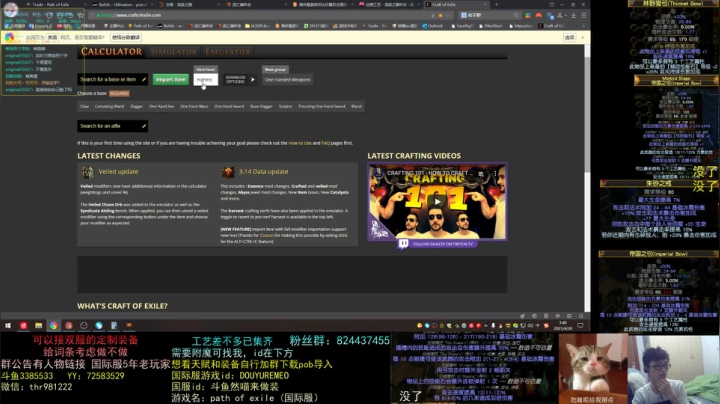
Task: Open the browser menu at the toolbar's right end
Action: pos(584,15)
